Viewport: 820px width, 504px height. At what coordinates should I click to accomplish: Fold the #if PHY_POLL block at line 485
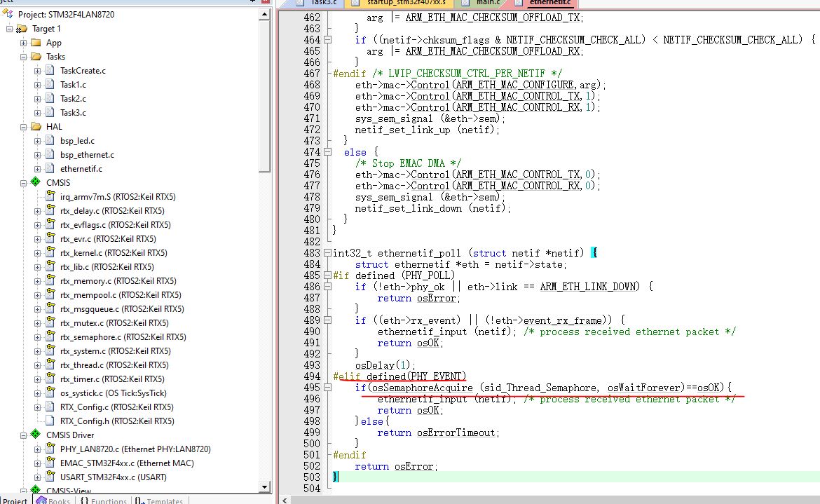coord(328,275)
